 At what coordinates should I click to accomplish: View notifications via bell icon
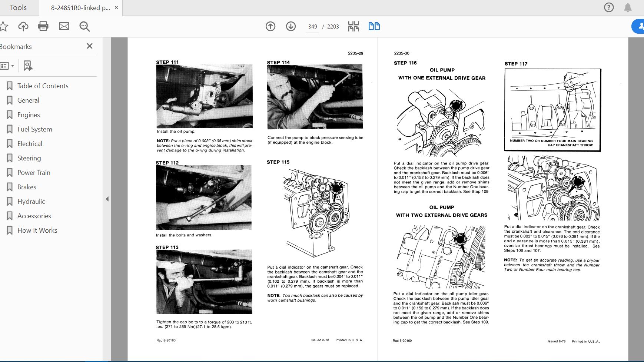click(x=628, y=7)
